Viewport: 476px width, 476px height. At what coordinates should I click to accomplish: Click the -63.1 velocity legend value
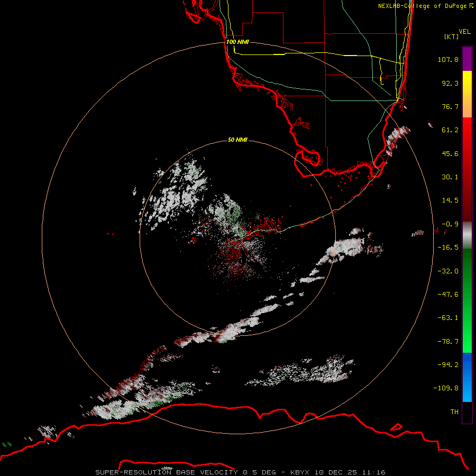coord(448,318)
